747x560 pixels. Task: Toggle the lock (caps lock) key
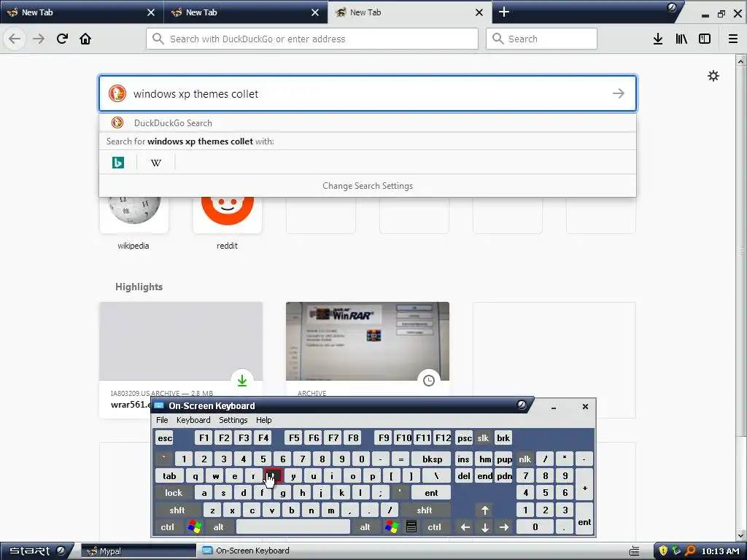174,493
